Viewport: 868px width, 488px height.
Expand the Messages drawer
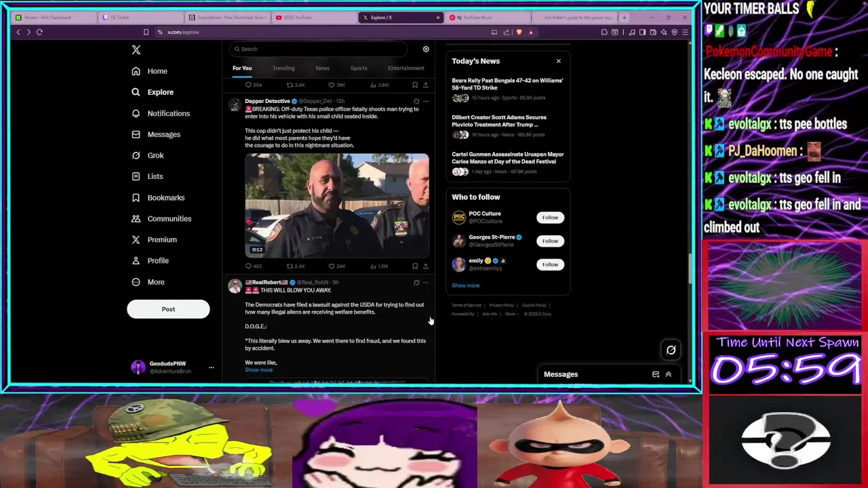[668, 374]
